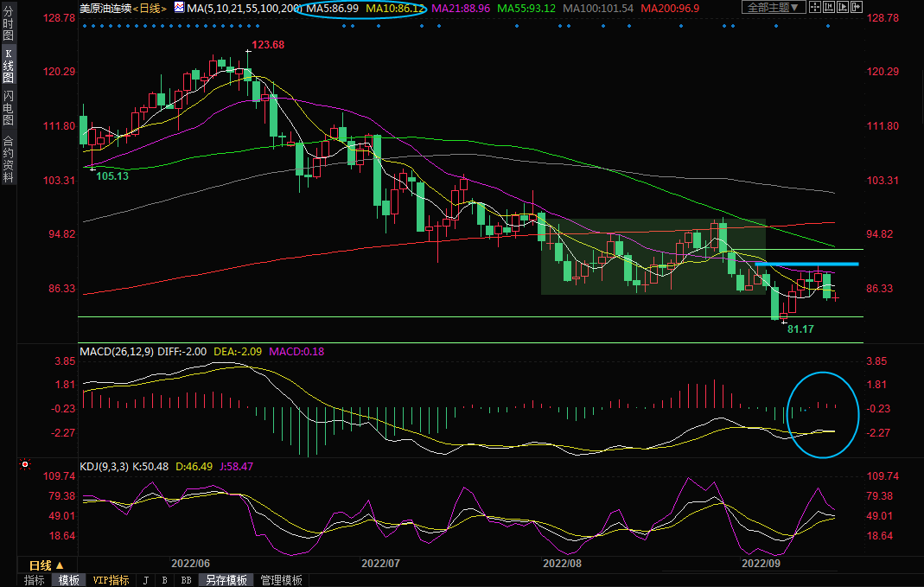Open the 合约资料 side tab
Screen dimensions: 924x587
click(8, 159)
